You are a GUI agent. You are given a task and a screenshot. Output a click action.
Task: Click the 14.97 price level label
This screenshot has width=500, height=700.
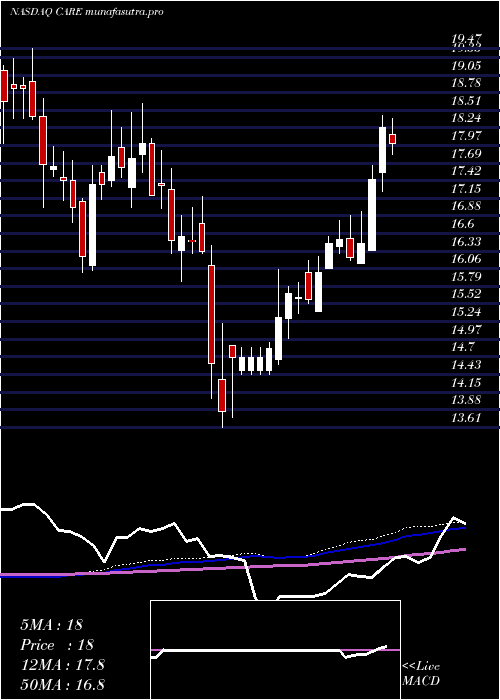pos(466,330)
